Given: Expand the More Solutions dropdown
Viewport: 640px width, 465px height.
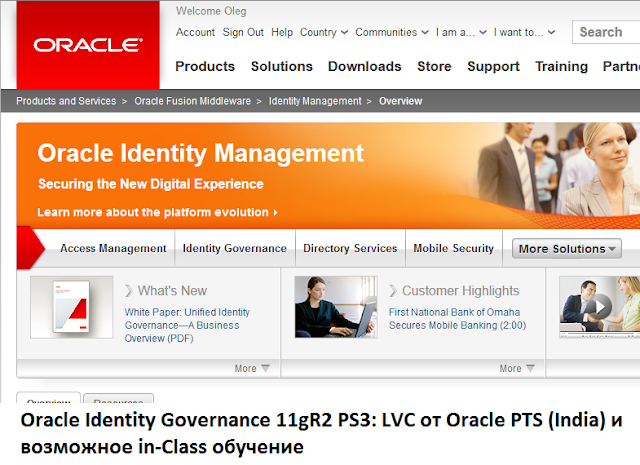Looking at the screenshot, I should tap(567, 249).
